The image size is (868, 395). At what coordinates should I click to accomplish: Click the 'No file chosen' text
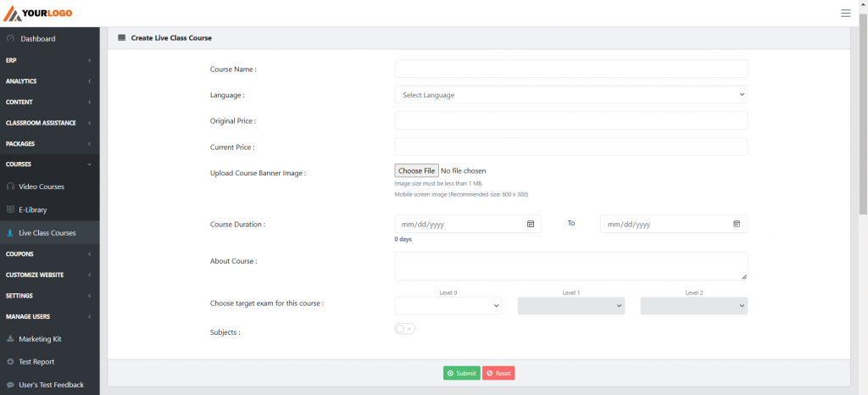click(x=464, y=171)
